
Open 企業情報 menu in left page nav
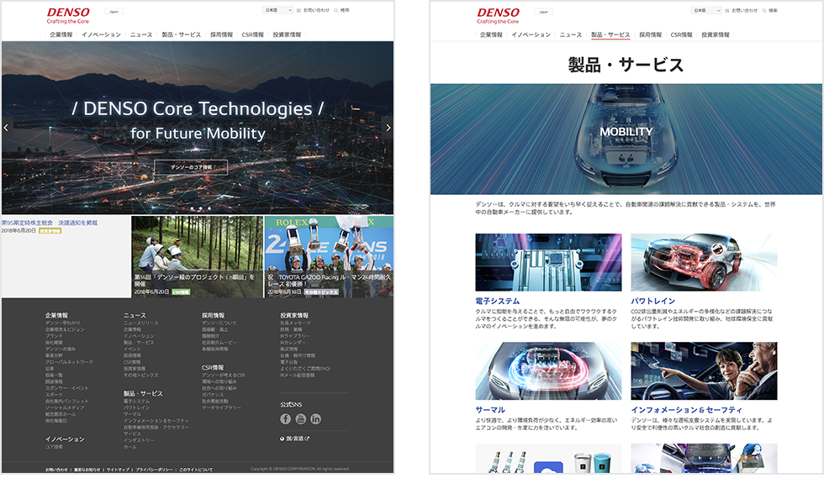[61, 34]
